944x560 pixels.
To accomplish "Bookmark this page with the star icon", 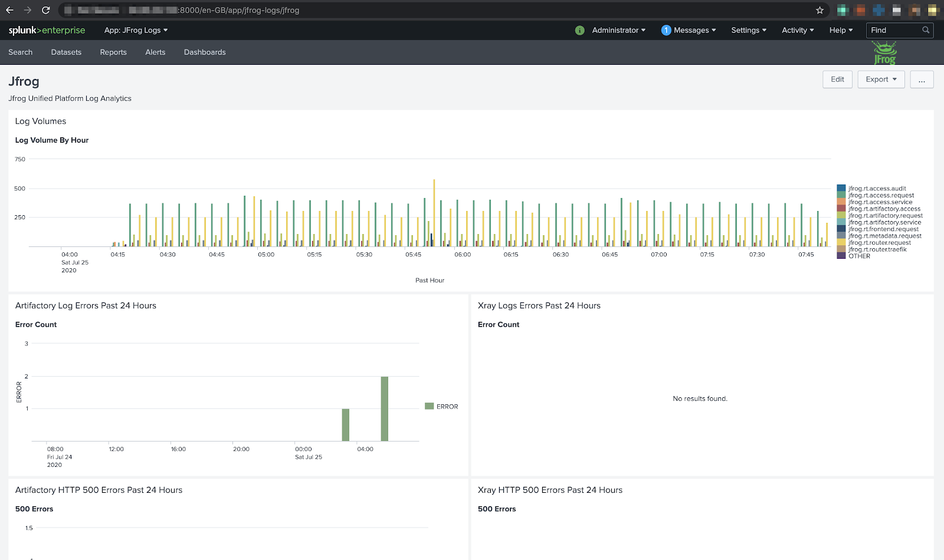I will (x=820, y=10).
